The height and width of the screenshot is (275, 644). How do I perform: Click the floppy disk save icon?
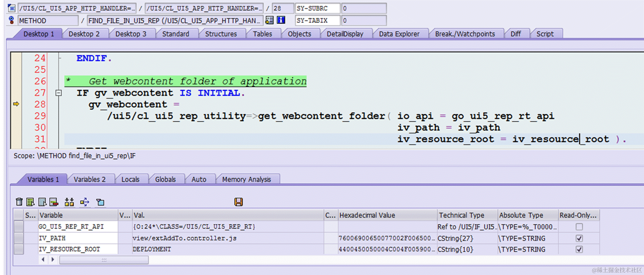pyautogui.click(x=238, y=202)
